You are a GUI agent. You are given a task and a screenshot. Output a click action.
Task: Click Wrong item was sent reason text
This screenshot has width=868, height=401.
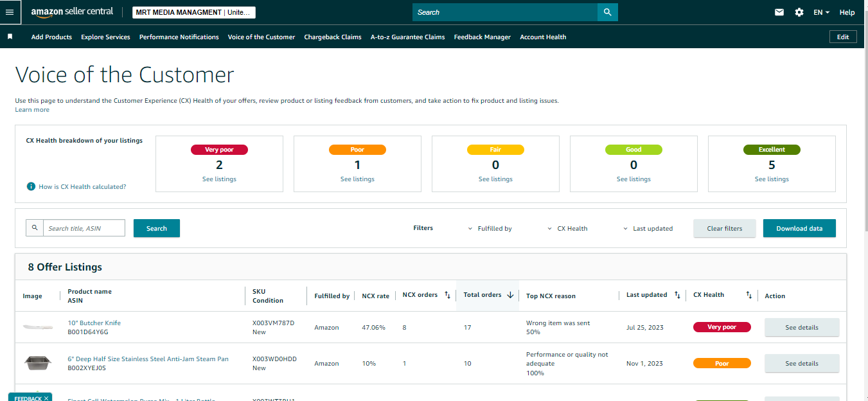[558, 323]
